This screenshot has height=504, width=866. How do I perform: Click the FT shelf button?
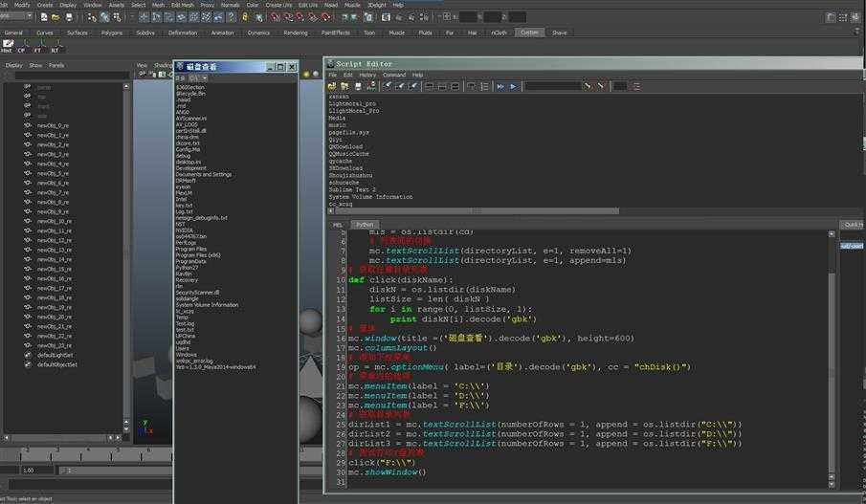coord(38,45)
